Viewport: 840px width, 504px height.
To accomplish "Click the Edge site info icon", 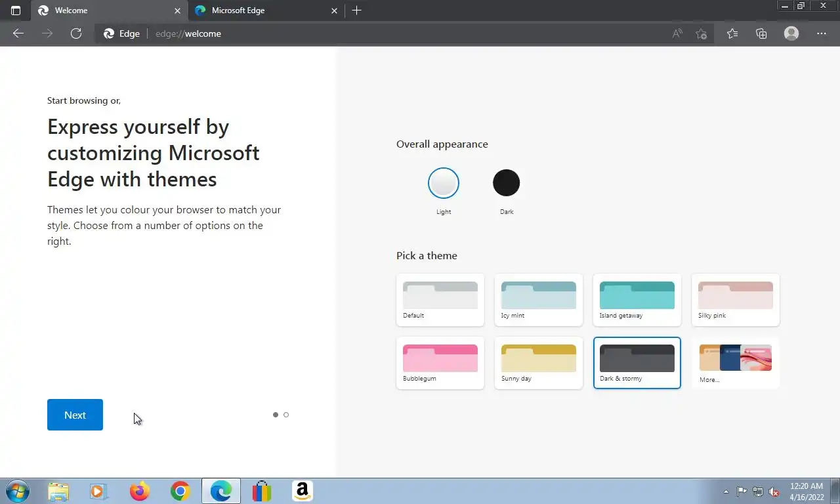I will (121, 33).
